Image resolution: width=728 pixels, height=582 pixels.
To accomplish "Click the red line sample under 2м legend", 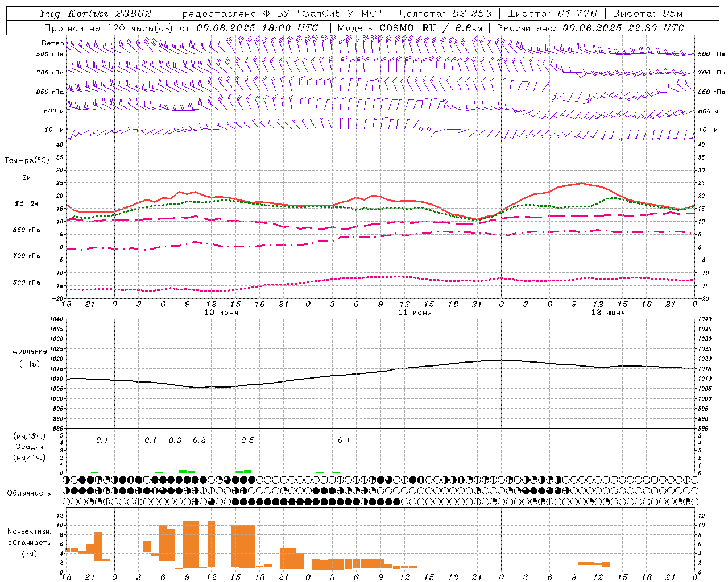I will 27,184.
